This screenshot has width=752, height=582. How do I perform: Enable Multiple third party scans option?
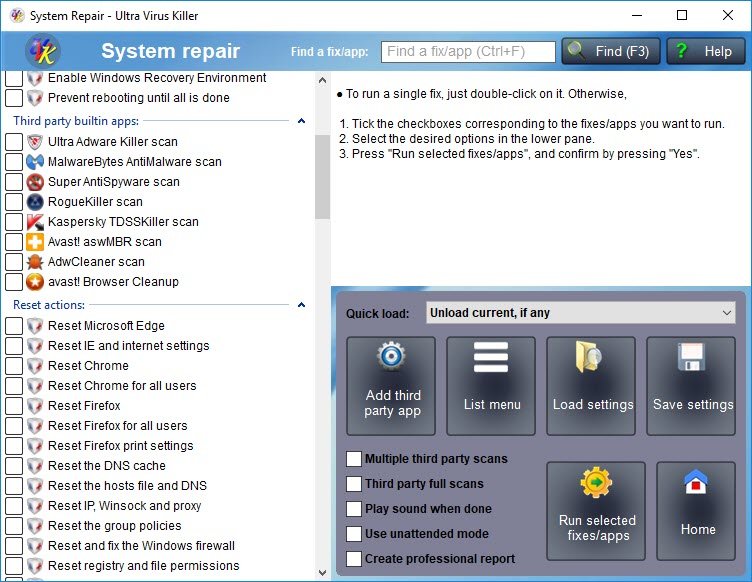(x=354, y=459)
